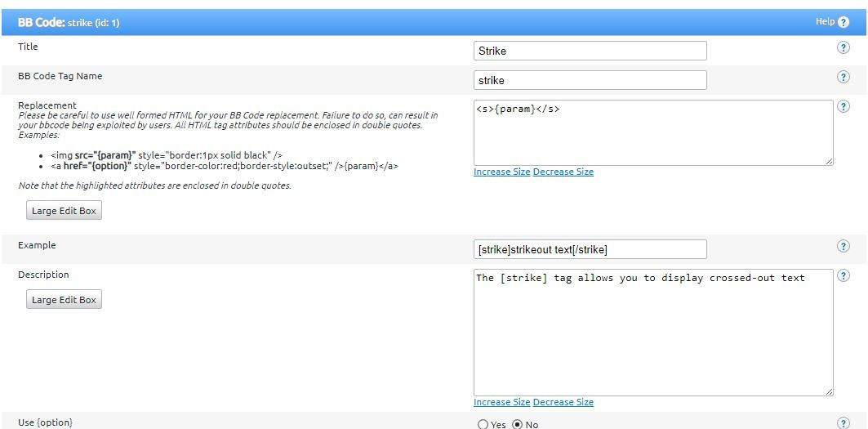Select No for Use {option}
The image size is (868, 429).
pos(518,425)
